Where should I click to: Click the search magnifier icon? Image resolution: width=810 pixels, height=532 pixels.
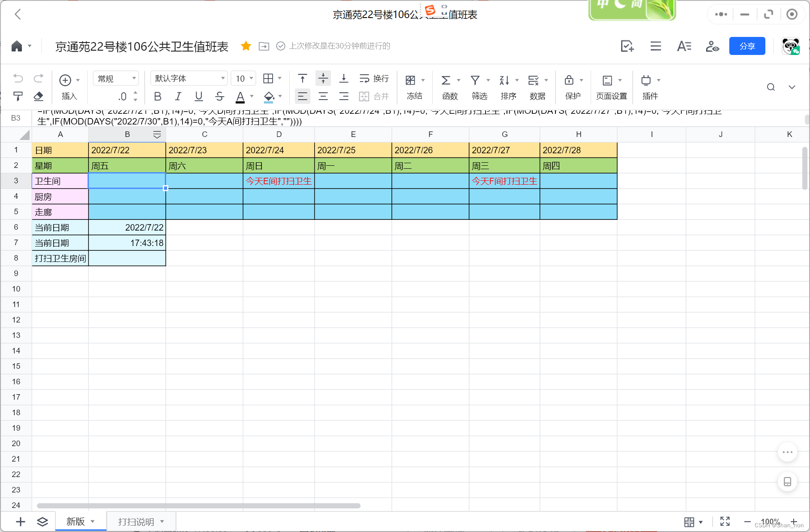[771, 87]
